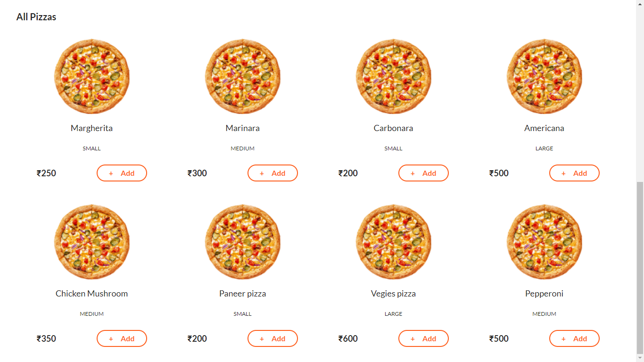
Task: Add the Margherita pizza to cart
Action: click(122, 173)
